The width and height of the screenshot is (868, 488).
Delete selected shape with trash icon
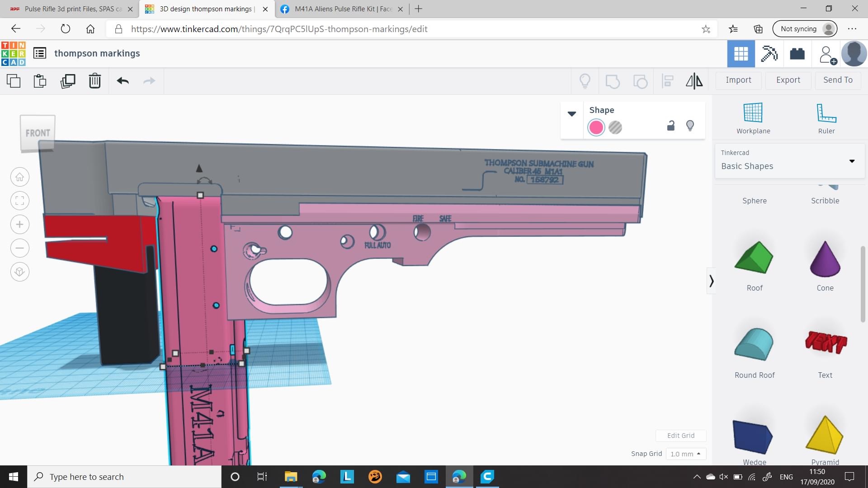click(94, 81)
